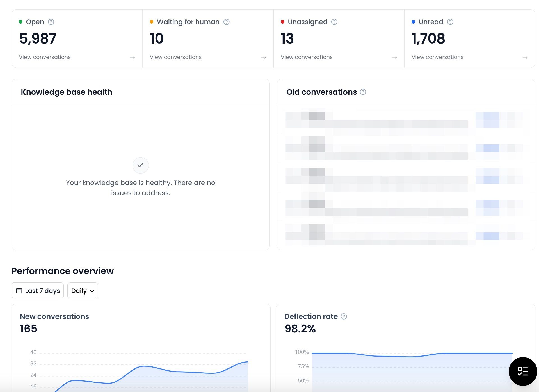
Task: Click help icon beside Waiting for human
Action: pyautogui.click(x=227, y=22)
